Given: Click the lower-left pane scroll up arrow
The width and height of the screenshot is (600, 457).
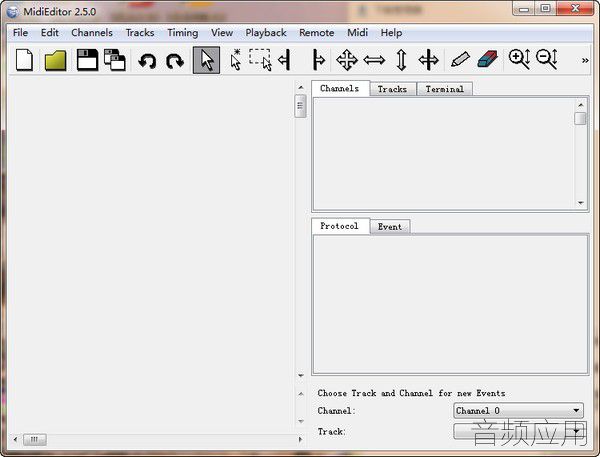Looking at the screenshot, I should coord(301,393).
